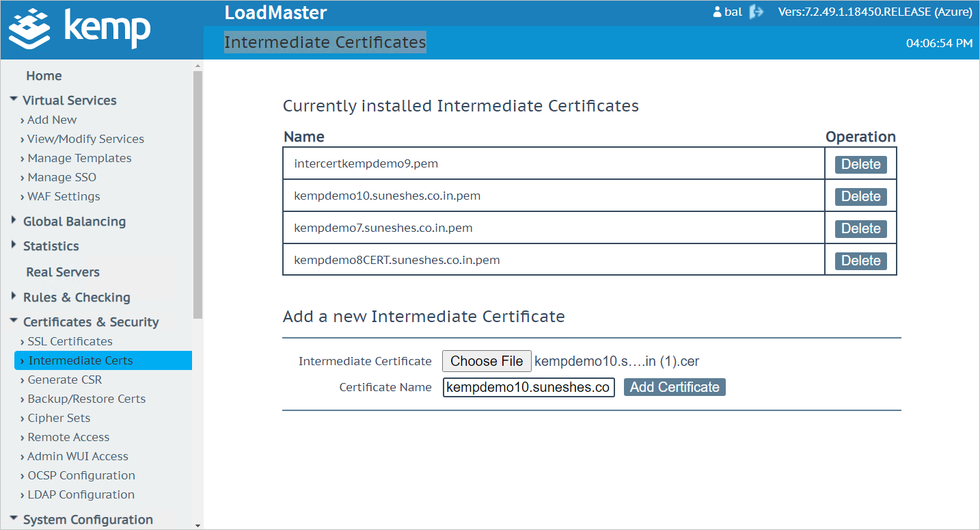Delete intercertkempdemo9.pem certificate
The height and width of the screenshot is (530, 980).
pos(860,164)
